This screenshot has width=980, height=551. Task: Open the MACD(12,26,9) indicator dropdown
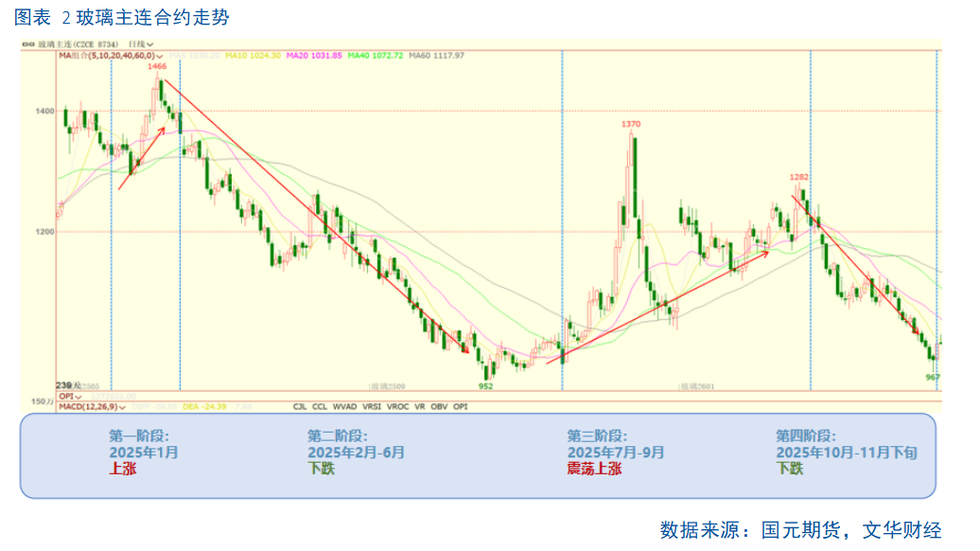92,406
